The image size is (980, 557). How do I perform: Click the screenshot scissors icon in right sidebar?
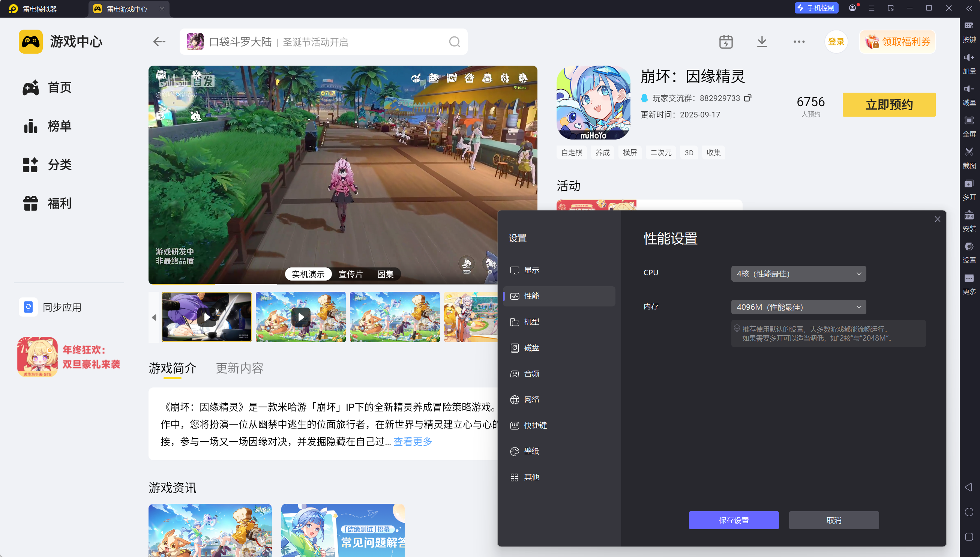(x=969, y=153)
